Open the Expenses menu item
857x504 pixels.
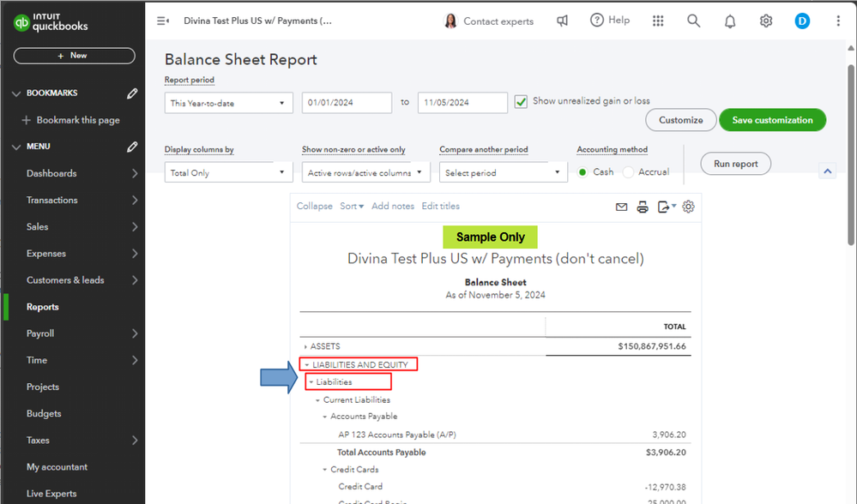(46, 254)
